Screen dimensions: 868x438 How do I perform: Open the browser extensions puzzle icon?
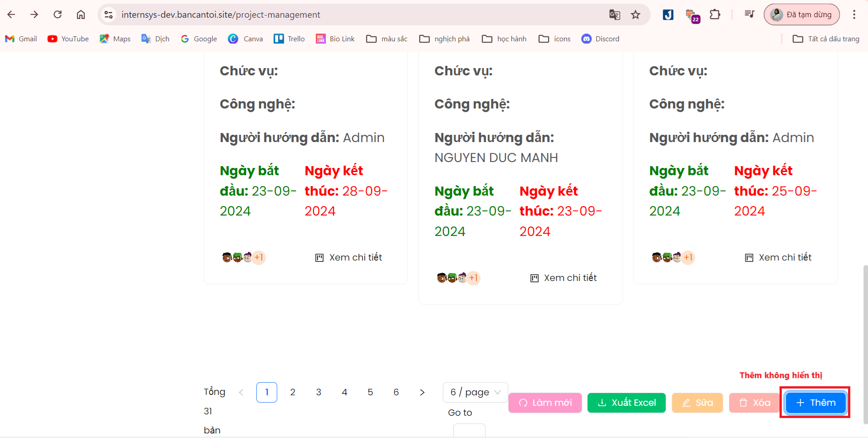715,15
